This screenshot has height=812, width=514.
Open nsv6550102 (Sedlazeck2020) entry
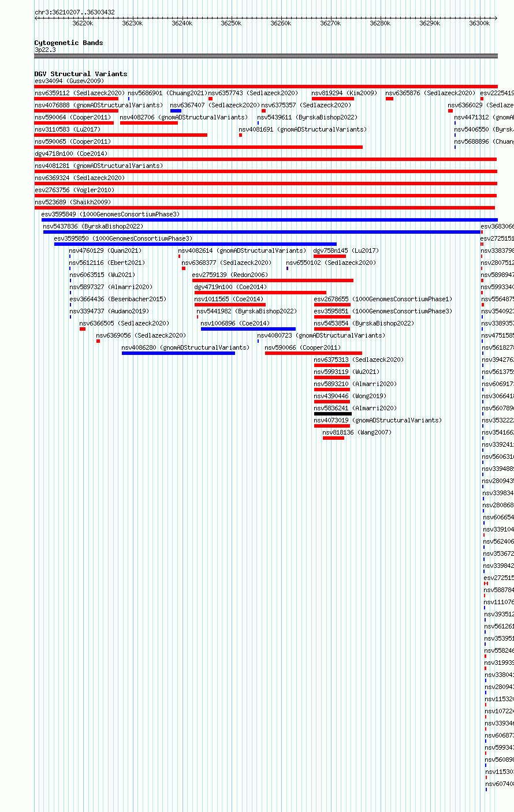[x=332, y=263]
